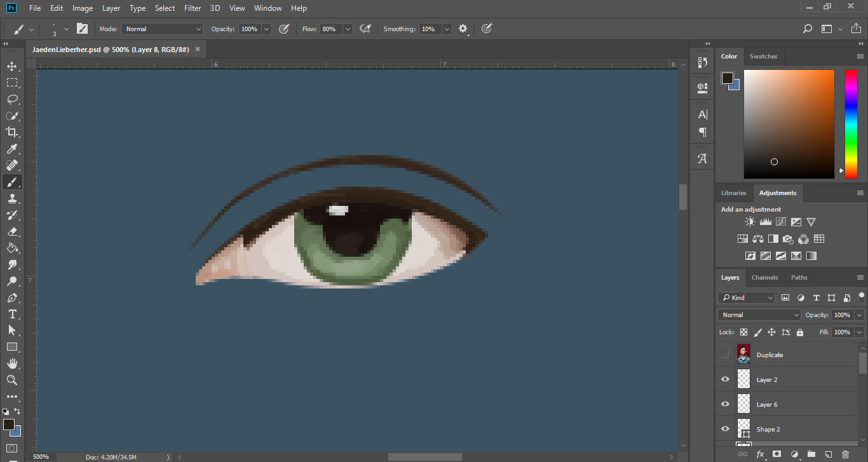Select the Clone Stamp tool
This screenshot has width=868, height=462.
(x=12, y=198)
